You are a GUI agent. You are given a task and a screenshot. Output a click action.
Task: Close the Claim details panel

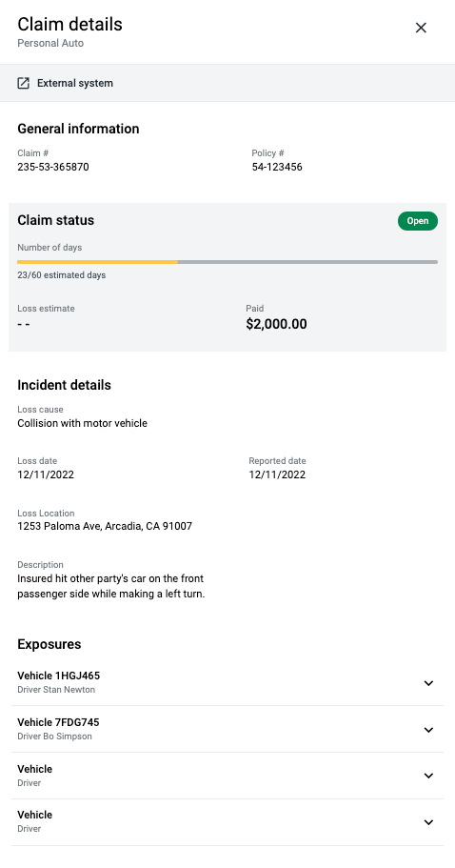pos(421,28)
